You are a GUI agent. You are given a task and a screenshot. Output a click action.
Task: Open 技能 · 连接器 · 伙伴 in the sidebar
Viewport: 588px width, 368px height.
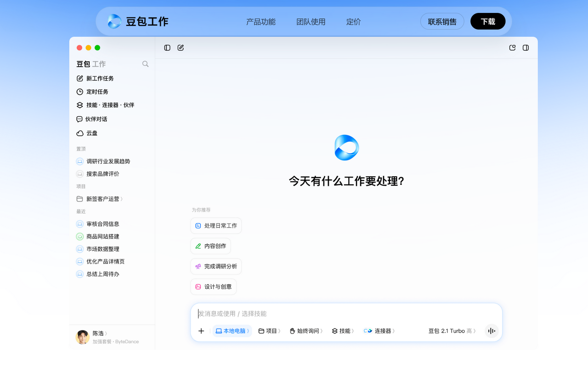105,105
